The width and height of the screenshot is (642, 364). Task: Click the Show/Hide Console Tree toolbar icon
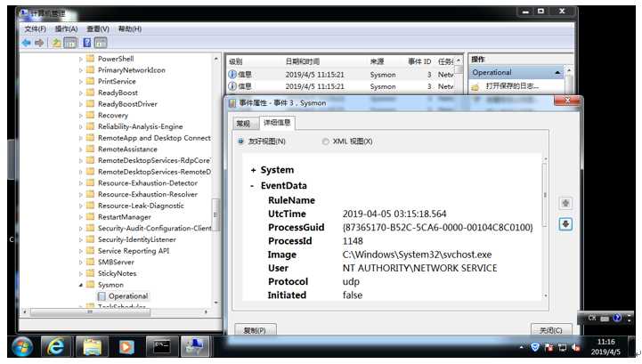[x=70, y=43]
